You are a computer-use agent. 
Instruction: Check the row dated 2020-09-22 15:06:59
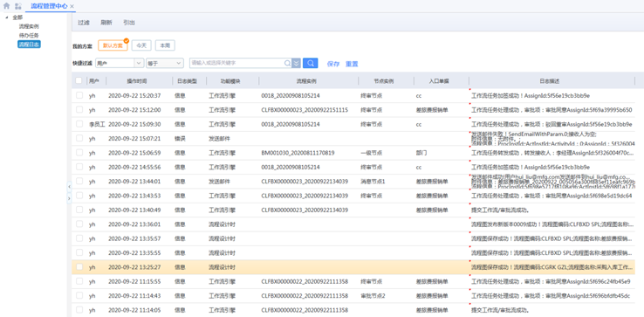(x=79, y=153)
